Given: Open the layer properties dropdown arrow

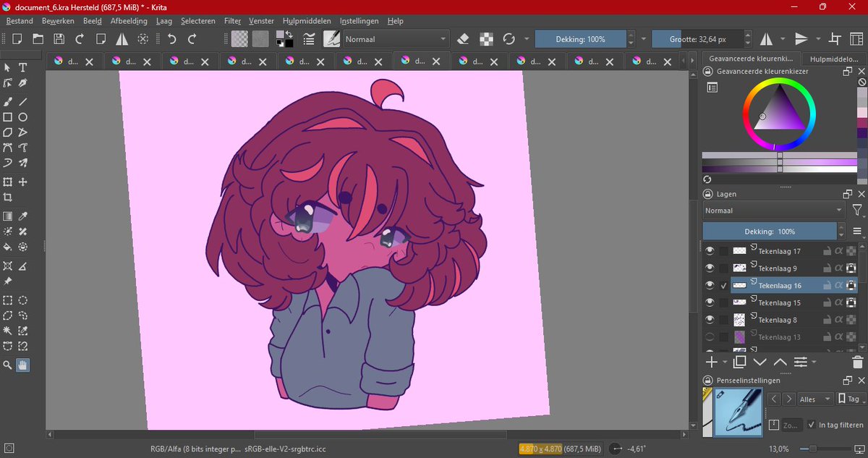Looking at the screenshot, I should pyautogui.click(x=814, y=362).
